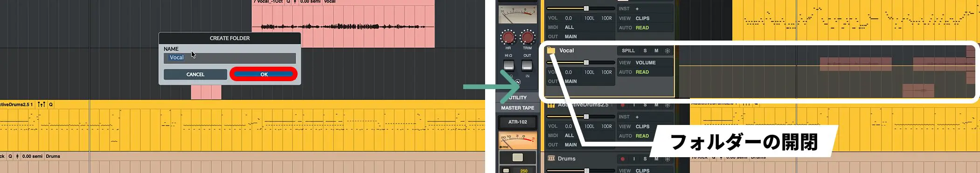Click the TRIM red knob
Image resolution: width=980 pixels, height=173 pixels.
pyautogui.click(x=528, y=37)
